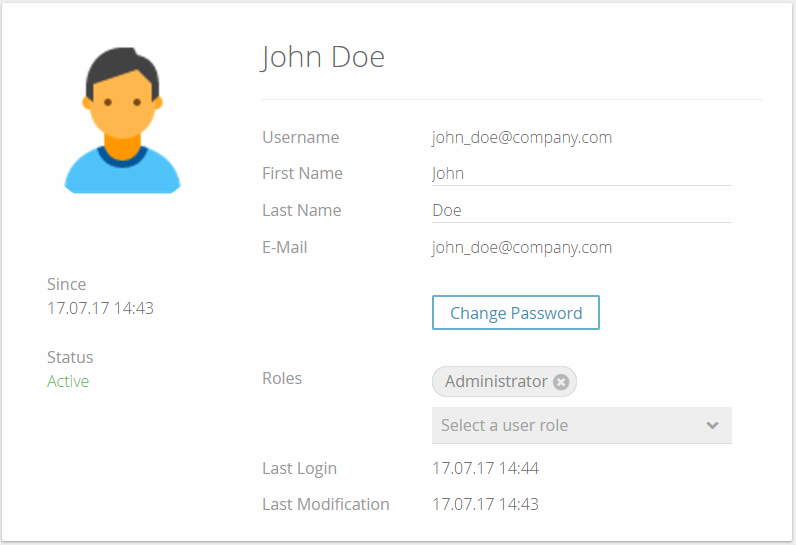796x545 pixels.
Task: Click the Last Modification label
Action: coord(326,504)
